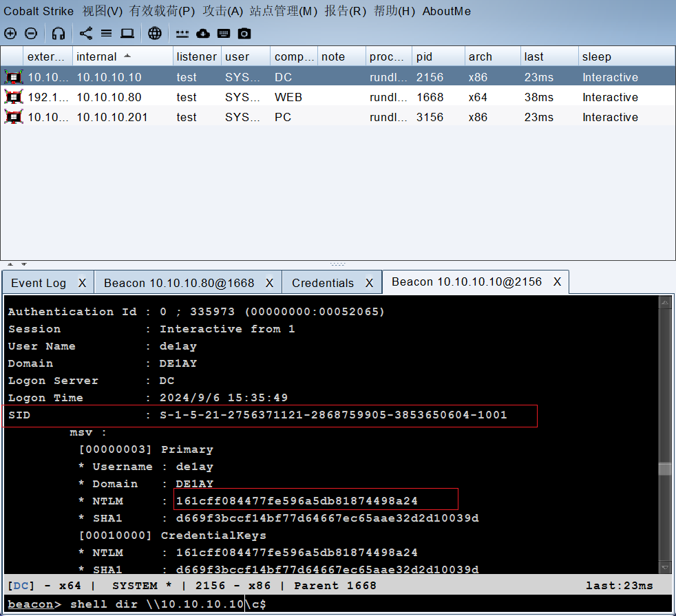
Task: Switch to Beacon 10.10.10.80@1668 tab
Action: (179, 283)
